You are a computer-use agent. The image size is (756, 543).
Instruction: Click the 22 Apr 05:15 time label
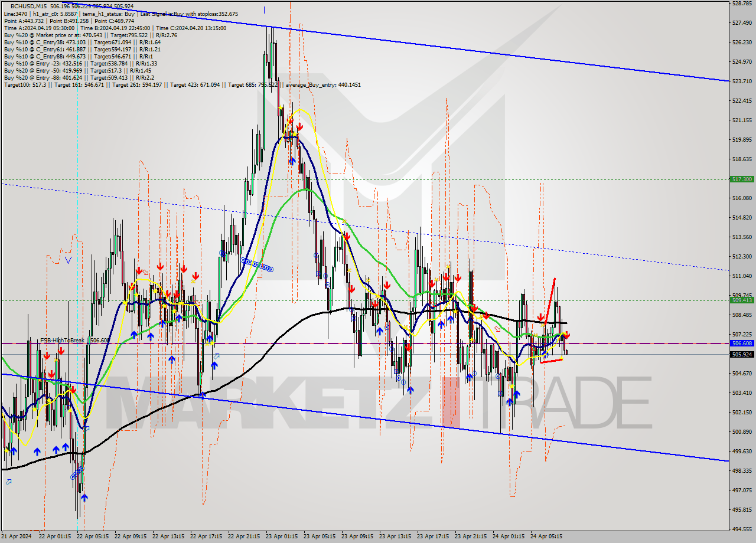(93, 537)
